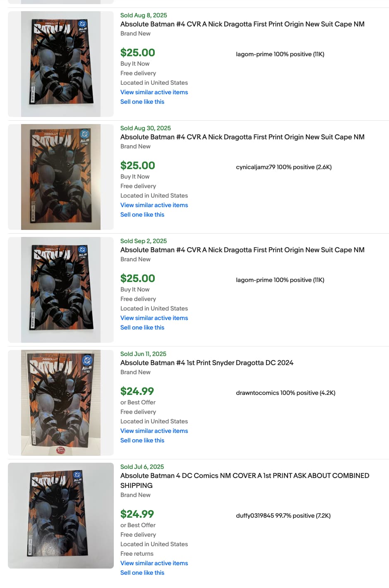Open the Aug 8 sold listing thumbnail
Screen dimensions: 389x588
pyautogui.click(x=61, y=64)
